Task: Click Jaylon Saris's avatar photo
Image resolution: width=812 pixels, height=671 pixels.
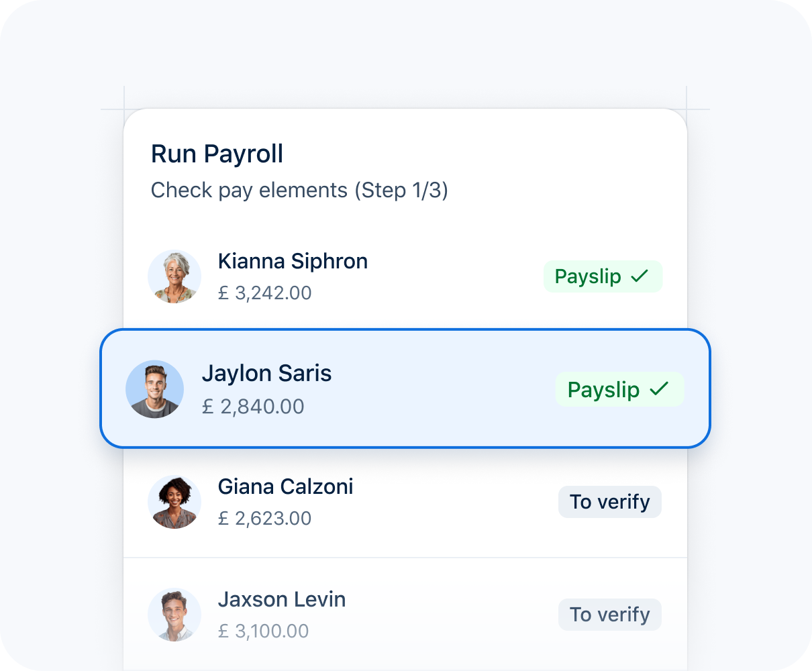Action: tap(155, 389)
